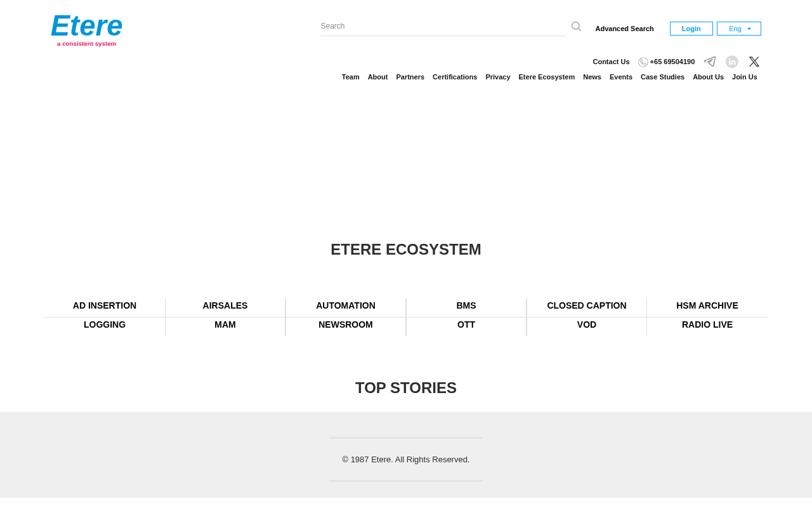
Task: Open the Eng language dropdown
Action: [x=739, y=29]
